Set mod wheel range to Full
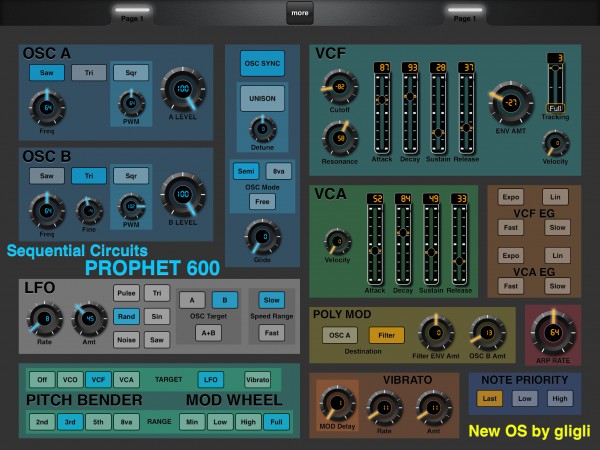The width and height of the screenshot is (600, 450). pyautogui.click(x=276, y=422)
